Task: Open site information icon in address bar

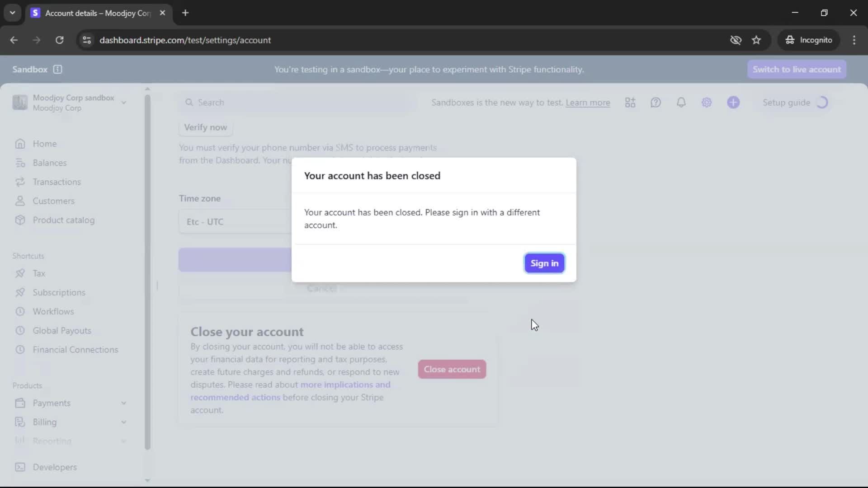Action: [86, 40]
